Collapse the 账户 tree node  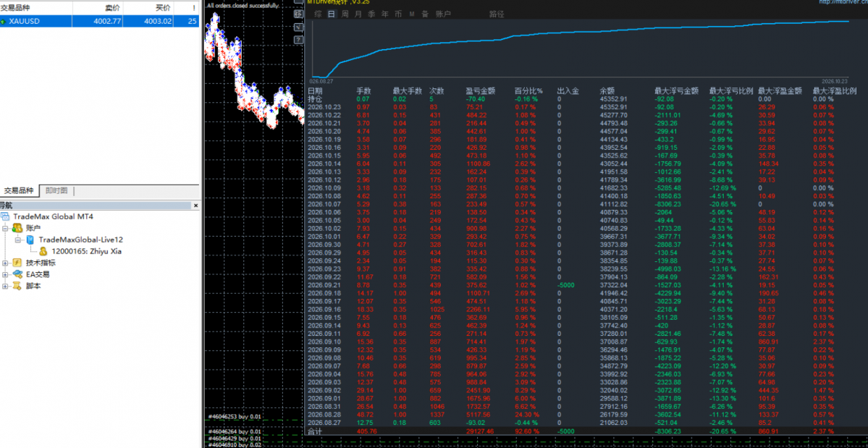5,228
